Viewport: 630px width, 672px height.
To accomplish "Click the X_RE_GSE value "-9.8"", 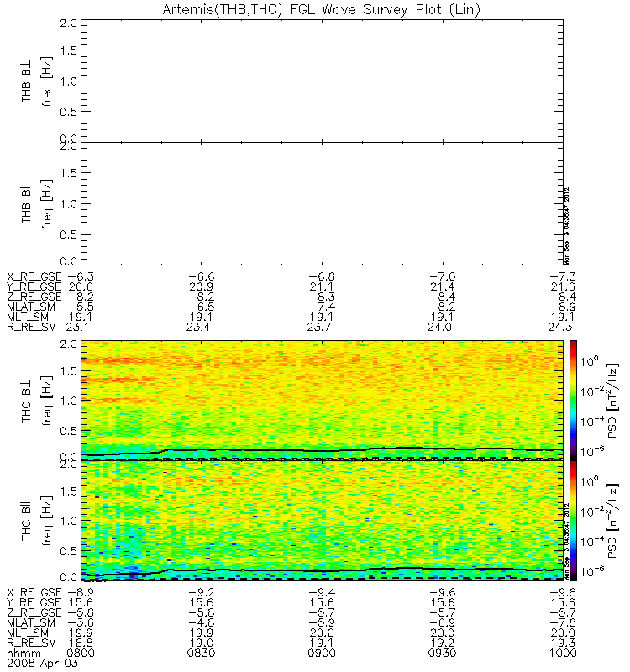I will 563,592.
